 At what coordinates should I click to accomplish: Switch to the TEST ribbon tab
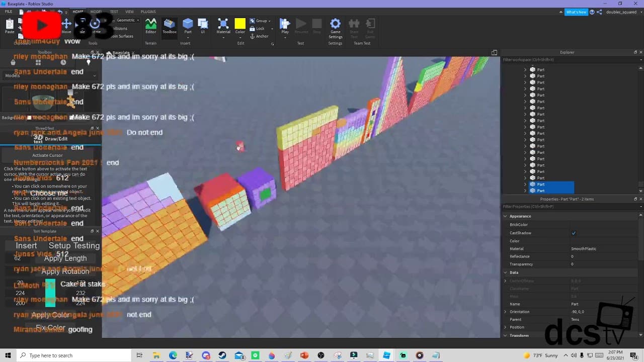pyautogui.click(x=114, y=12)
